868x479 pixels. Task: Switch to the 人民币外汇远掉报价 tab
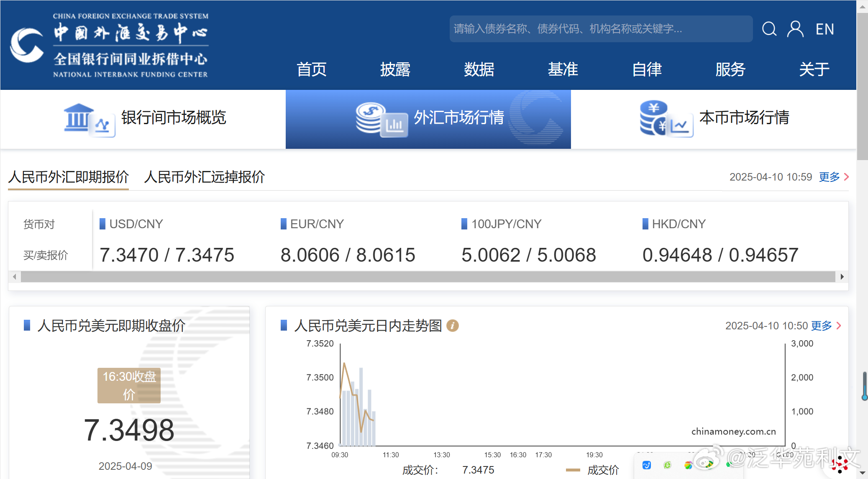(x=205, y=177)
